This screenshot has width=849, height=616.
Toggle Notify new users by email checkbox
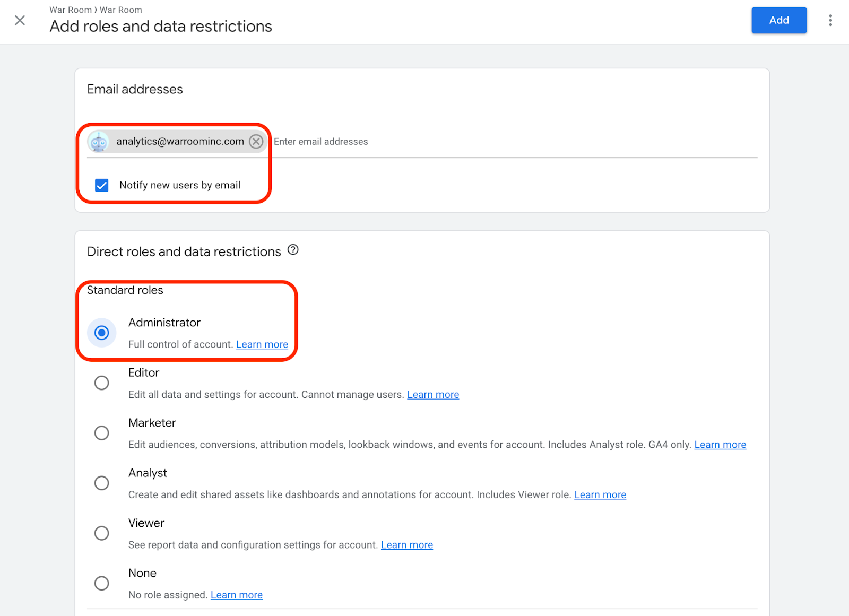(102, 185)
